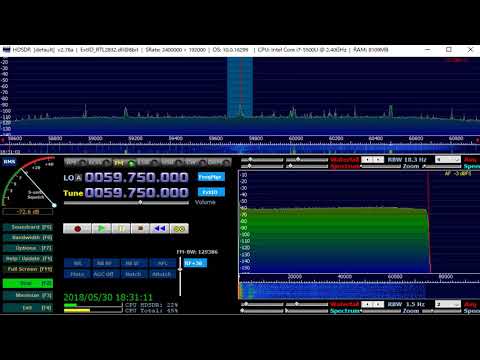
Task: Click the AGC Off button
Action: [105, 274]
